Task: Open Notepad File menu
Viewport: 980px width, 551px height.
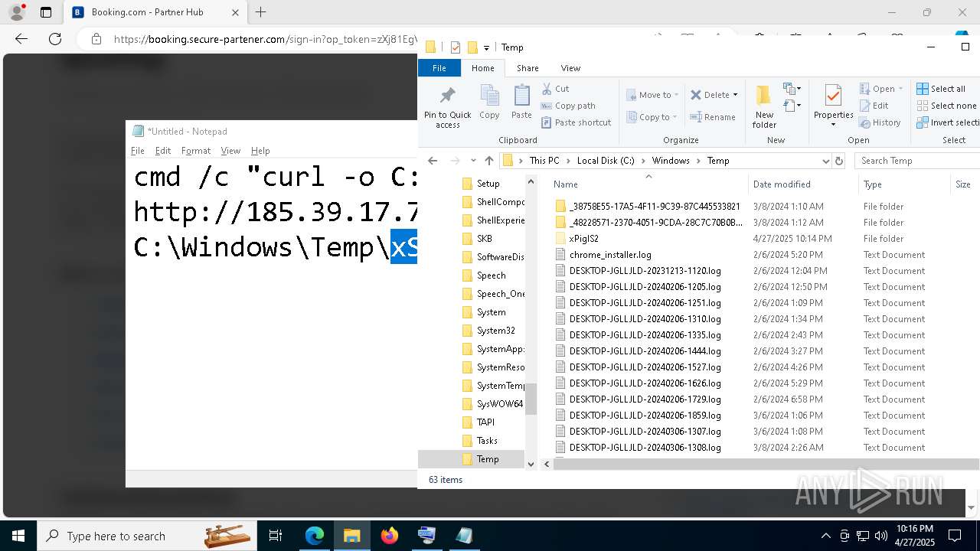Action: point(138,151)
